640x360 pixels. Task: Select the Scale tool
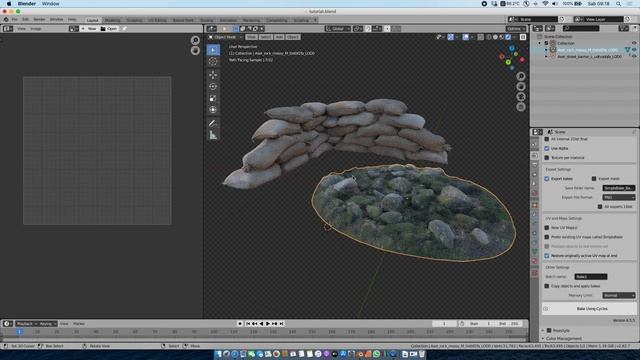tap(213, 98)
